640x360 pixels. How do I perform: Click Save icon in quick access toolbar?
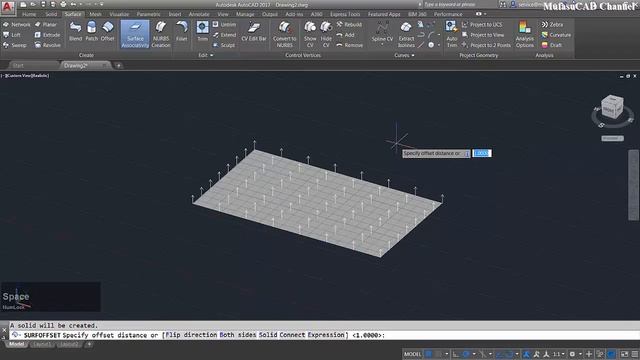43,4
